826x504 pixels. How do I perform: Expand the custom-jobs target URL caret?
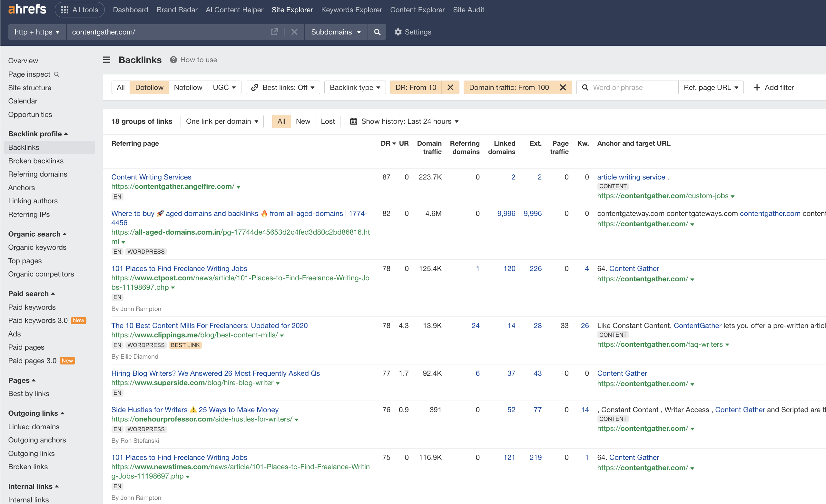733,196
